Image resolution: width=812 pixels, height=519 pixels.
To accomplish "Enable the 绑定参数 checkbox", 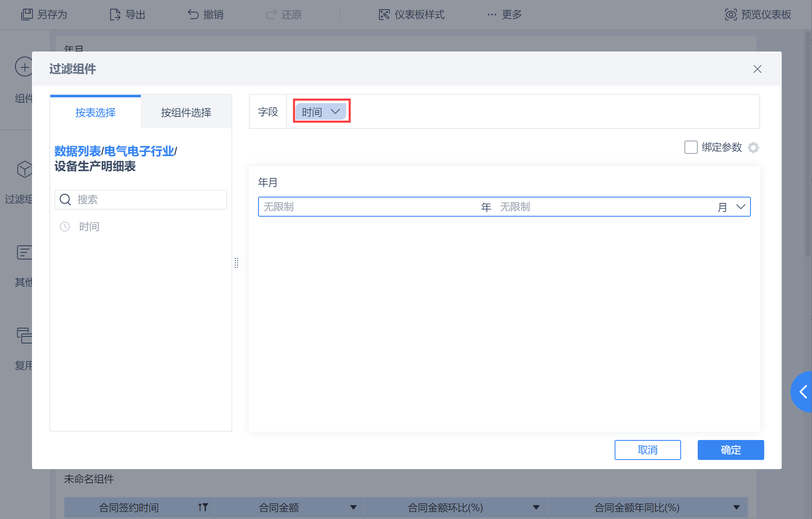I will pos(691,147).
